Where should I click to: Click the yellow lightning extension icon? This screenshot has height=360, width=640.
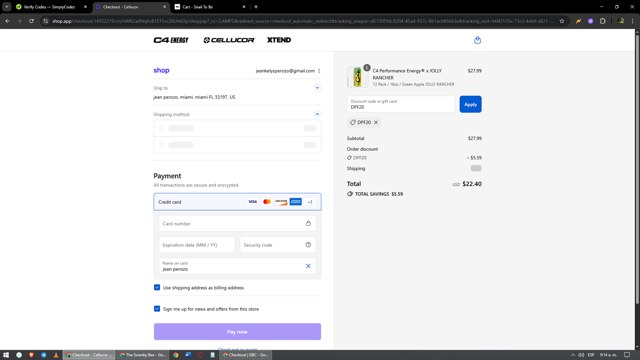[x=578, y=21]
